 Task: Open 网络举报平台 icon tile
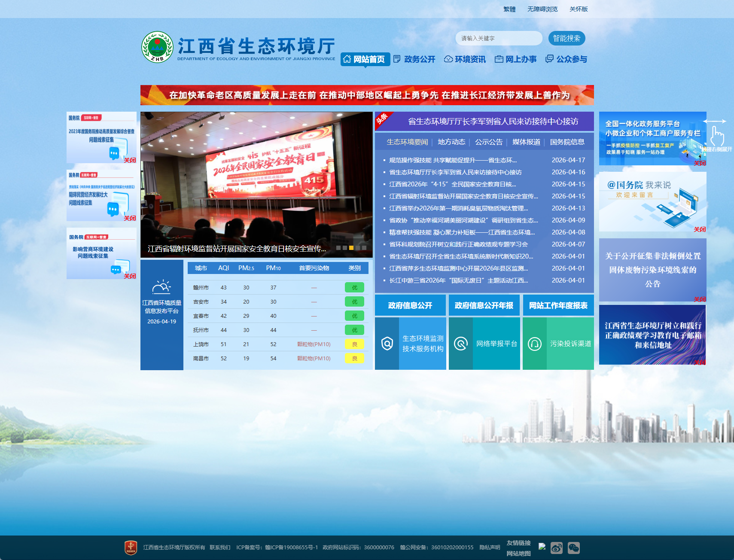(461, 344)
